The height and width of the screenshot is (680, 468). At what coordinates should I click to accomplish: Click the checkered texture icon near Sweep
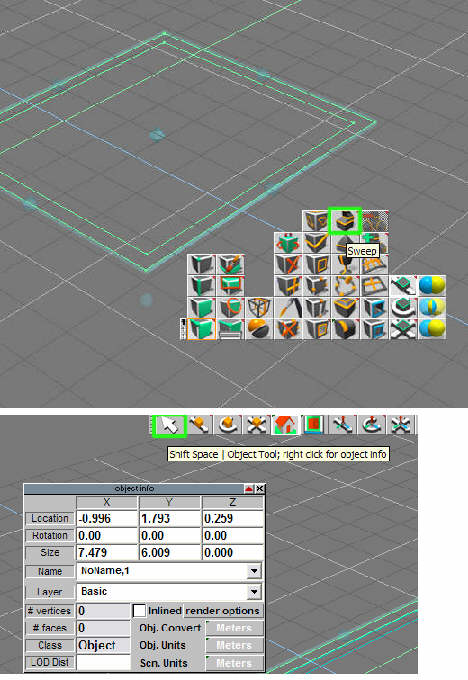pyautogui.click(x=375, y=221)
